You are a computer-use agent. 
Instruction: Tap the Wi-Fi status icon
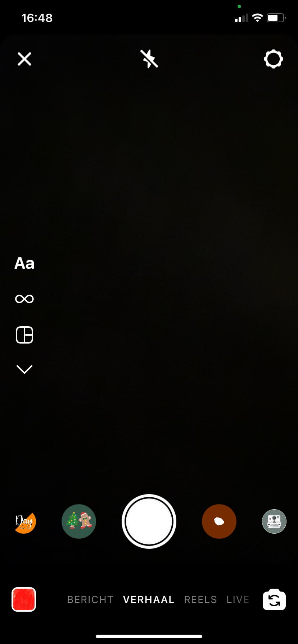pyautogui.click(x=257, y=18)
